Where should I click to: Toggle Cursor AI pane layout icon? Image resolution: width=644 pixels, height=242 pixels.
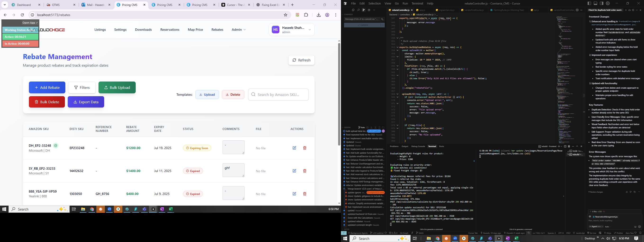tap(601, 3)
